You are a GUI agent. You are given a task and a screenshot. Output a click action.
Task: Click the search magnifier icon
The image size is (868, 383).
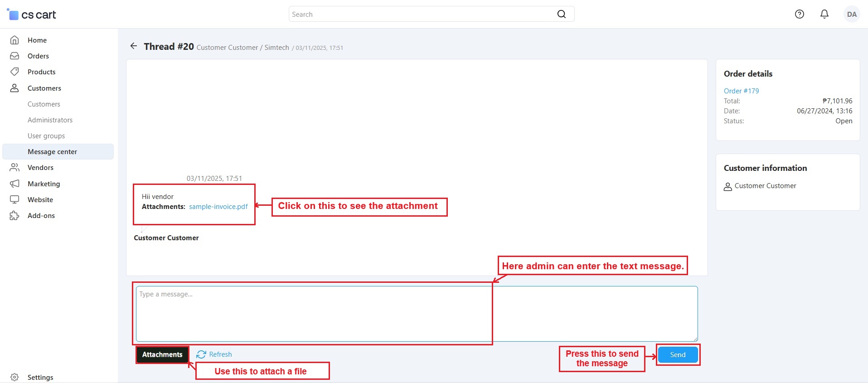(562, 14)
